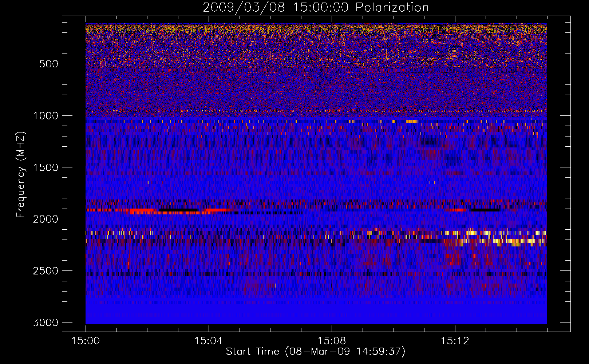Click the '15:04' time tick label

point(209,341)
